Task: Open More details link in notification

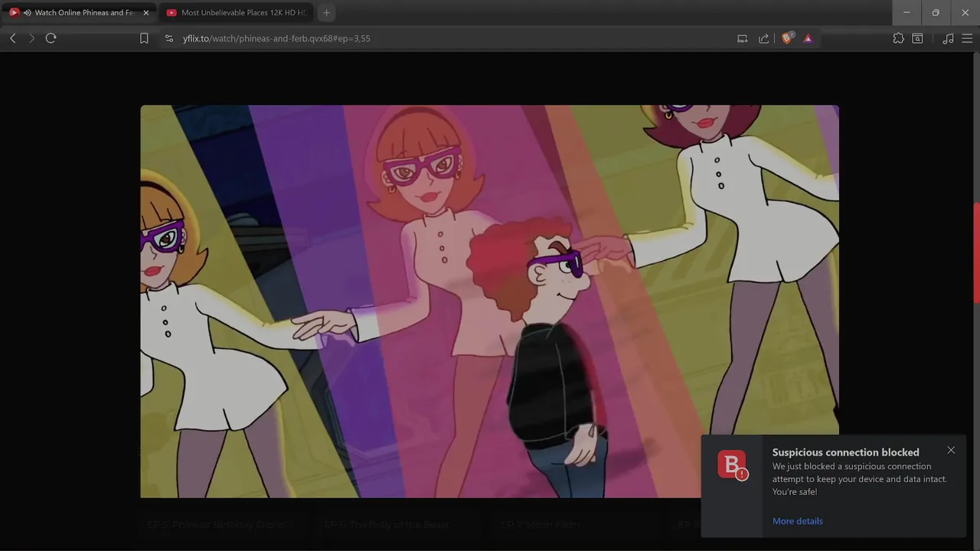Action: pos(798,521)
